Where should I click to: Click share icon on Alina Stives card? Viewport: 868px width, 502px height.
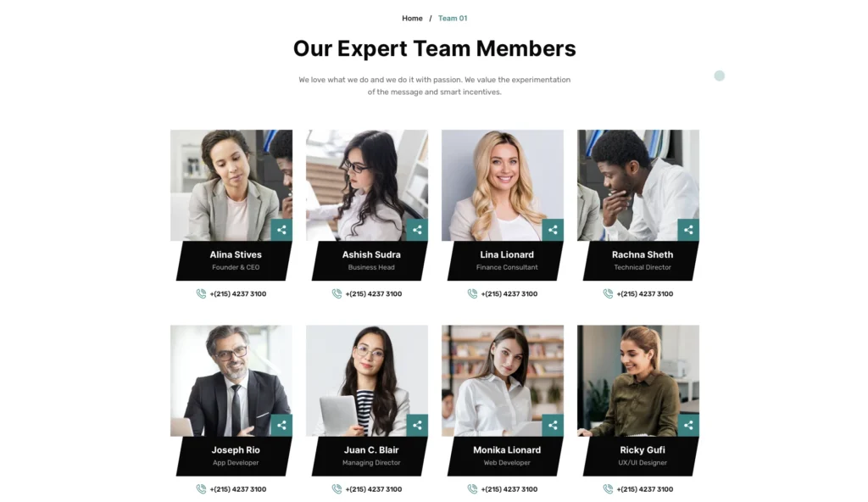tap(281, 230)
